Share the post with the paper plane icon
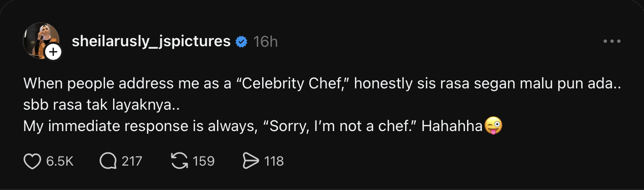644x190 pixels. 251,162
